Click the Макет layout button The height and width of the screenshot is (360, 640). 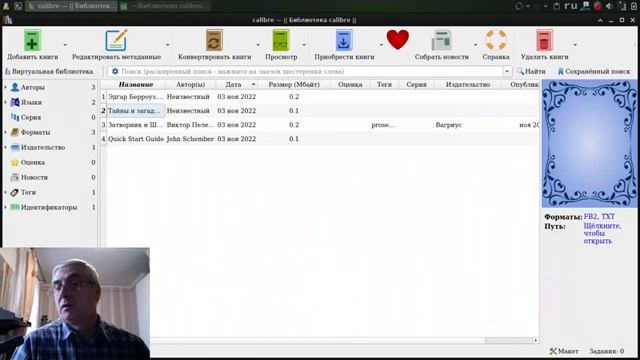[564, 351]
